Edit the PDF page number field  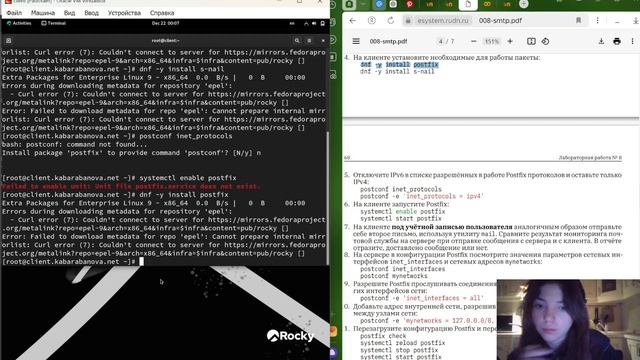point(440,41)
